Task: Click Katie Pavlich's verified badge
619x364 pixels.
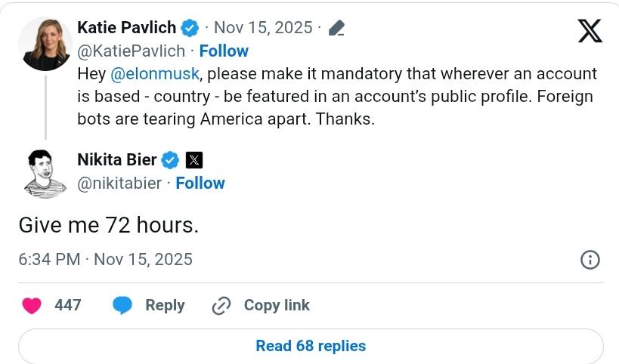Action: coord(190,28)
